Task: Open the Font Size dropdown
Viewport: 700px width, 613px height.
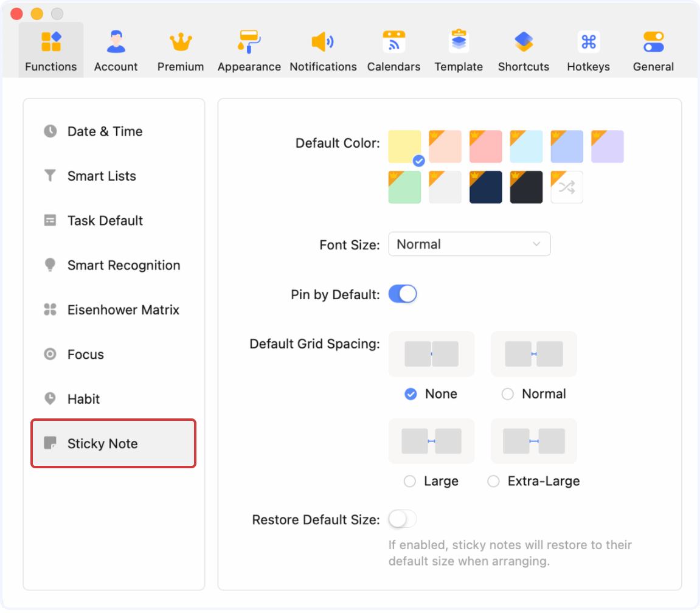Action: [x=470, y=244]
